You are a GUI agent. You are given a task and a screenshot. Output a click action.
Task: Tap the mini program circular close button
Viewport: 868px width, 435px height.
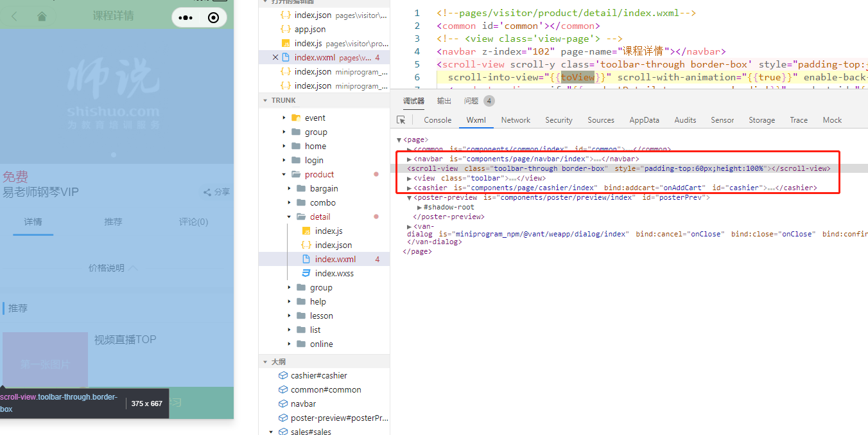(214, 17)
